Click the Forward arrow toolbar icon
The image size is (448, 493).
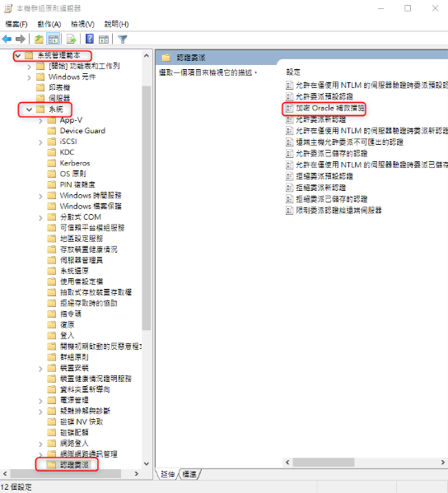(21, 39)
